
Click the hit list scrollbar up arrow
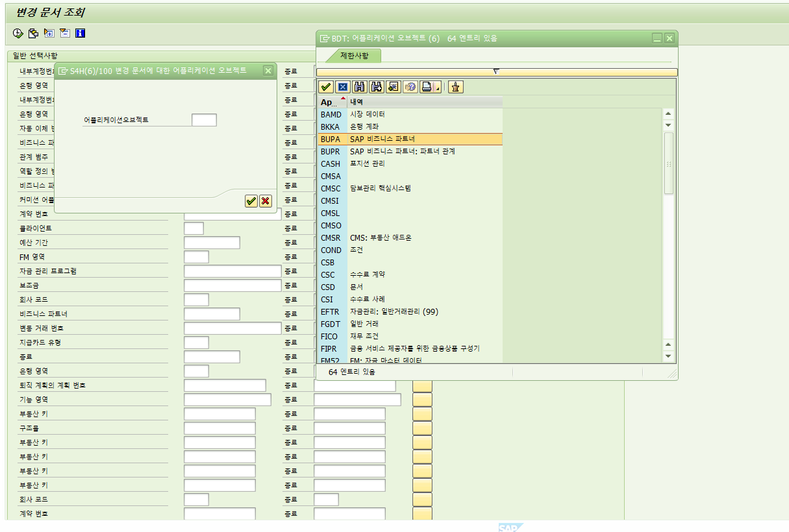click(669, 113)
